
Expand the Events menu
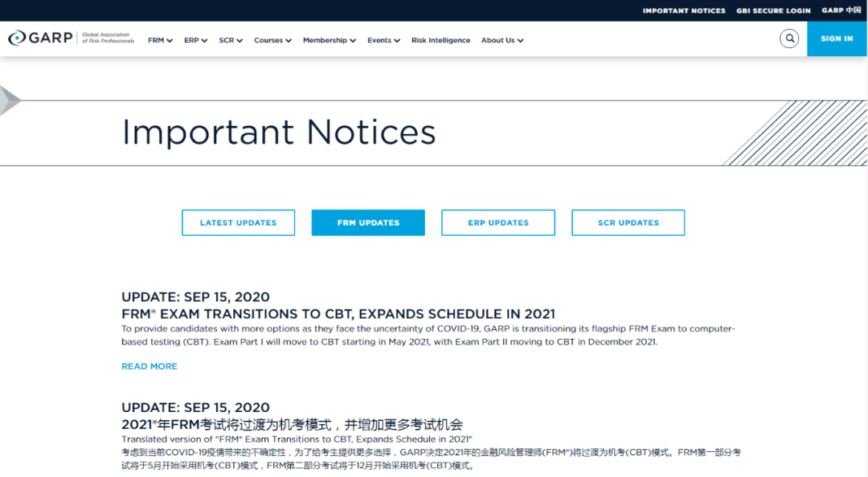(x=383, y=40)
